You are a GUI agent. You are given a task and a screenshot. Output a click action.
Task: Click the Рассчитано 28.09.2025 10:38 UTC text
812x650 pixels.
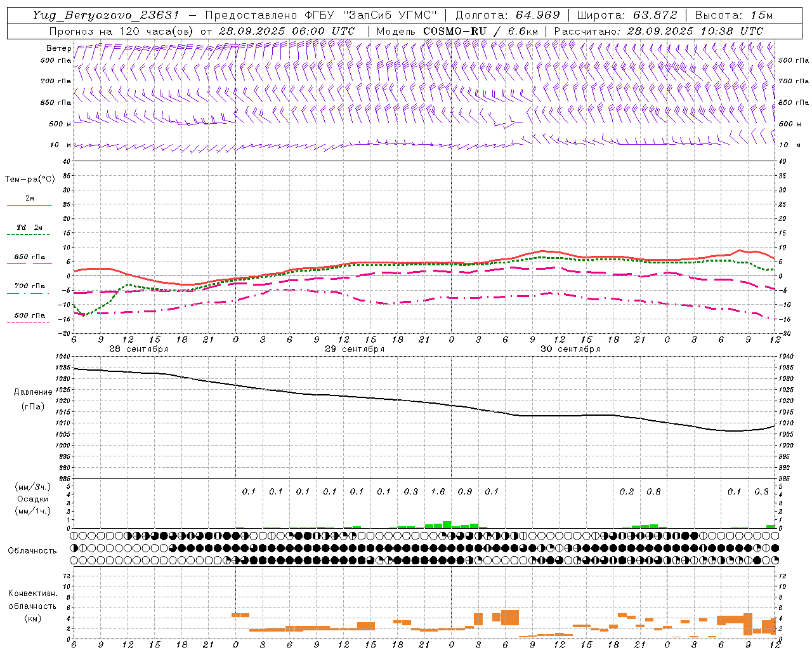pyautogui.click(x=658, y=31)
